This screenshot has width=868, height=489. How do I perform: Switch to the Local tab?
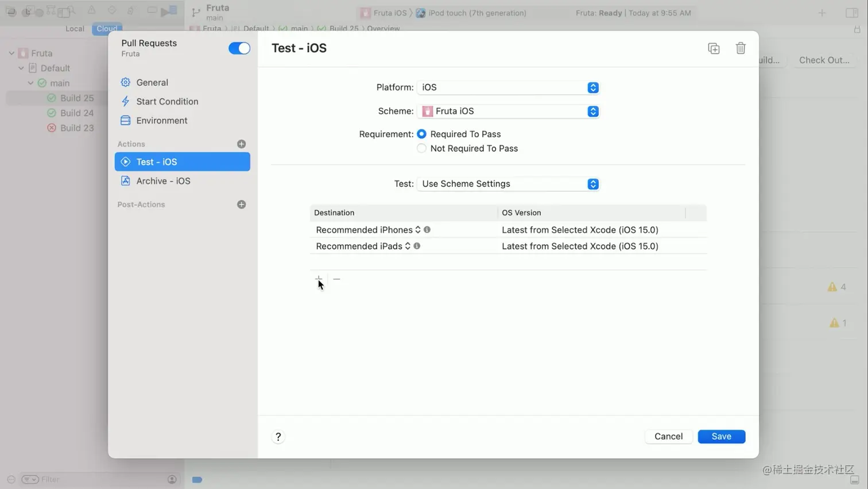[x=75, y=29]
